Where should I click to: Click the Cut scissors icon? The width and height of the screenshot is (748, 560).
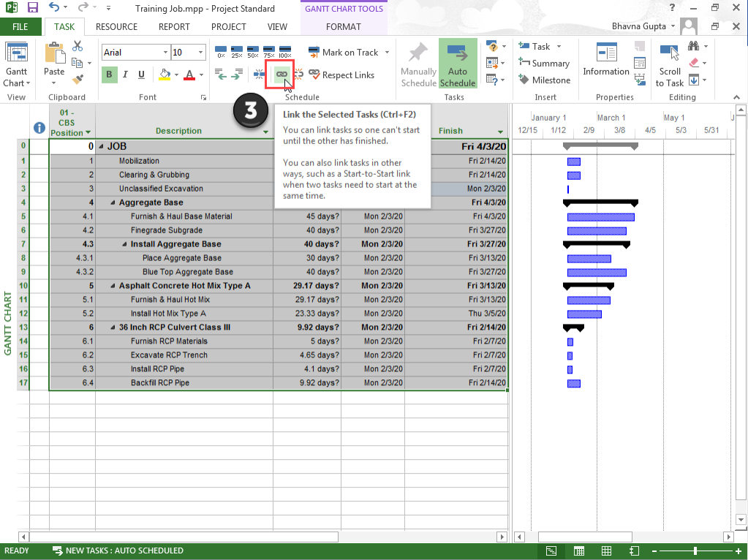tap(78, 47)
